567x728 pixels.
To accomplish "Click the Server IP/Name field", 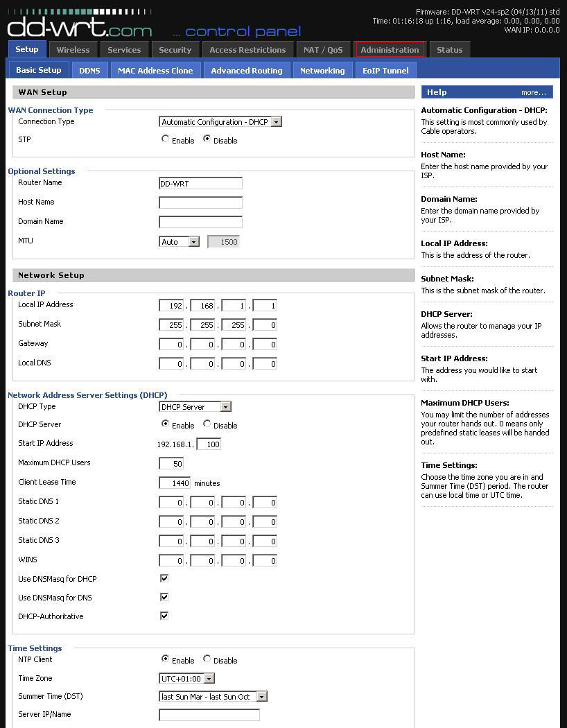I will click(209, 715).
